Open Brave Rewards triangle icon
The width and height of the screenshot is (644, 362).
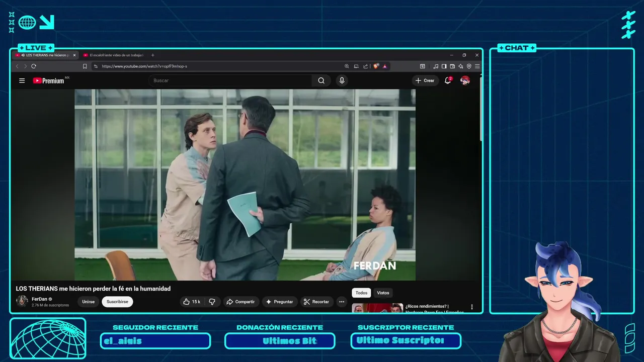coord(384,66)
